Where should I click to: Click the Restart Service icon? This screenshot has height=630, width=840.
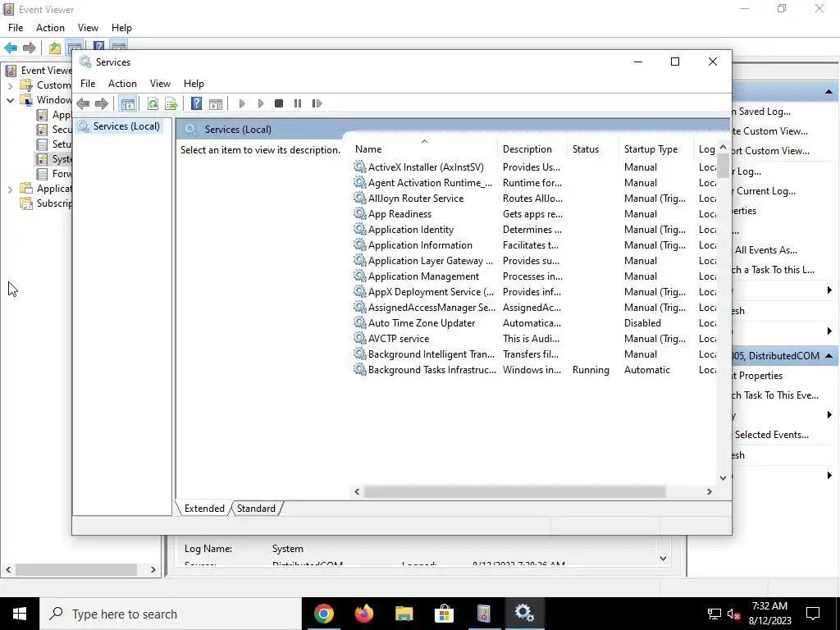[x=317, y=103]
